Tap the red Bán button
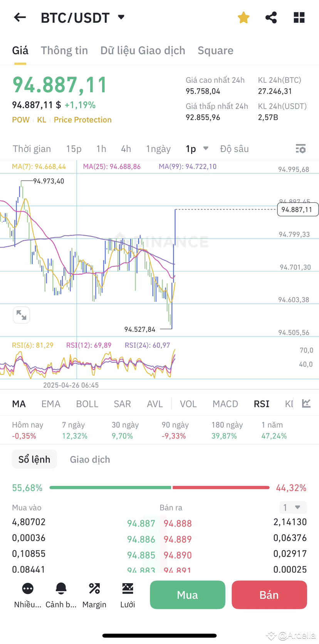 tap(269, 595)
